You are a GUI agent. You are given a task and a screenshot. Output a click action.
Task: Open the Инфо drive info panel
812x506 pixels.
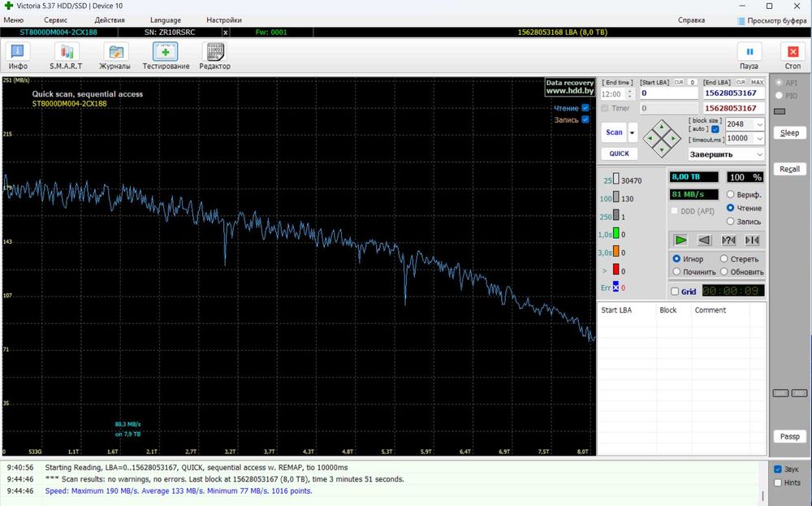18,56
